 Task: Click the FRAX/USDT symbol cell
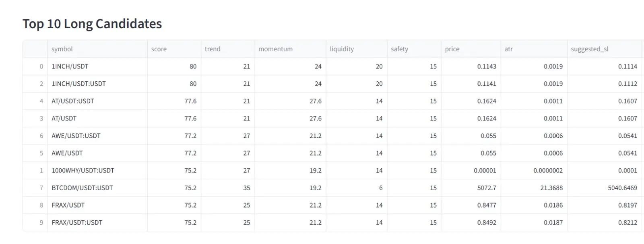(x=97, y=205)
